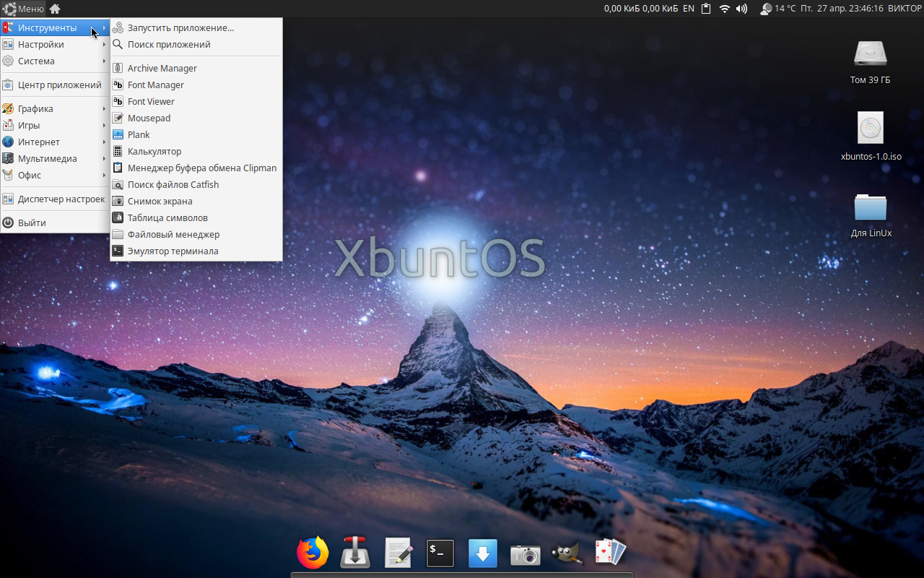
Task: Launch the terminal from the dock
Action: coord(440,553)
